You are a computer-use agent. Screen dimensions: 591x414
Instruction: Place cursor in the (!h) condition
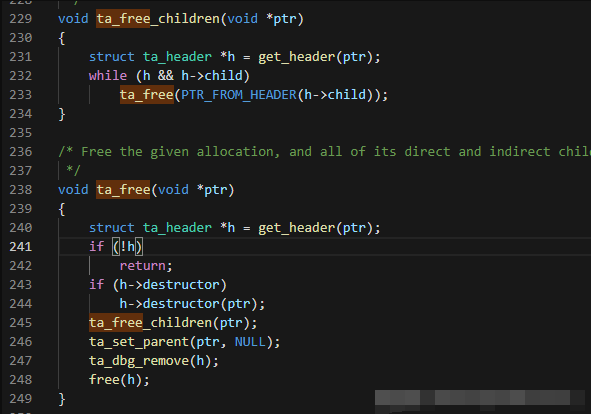pos(127,247)
